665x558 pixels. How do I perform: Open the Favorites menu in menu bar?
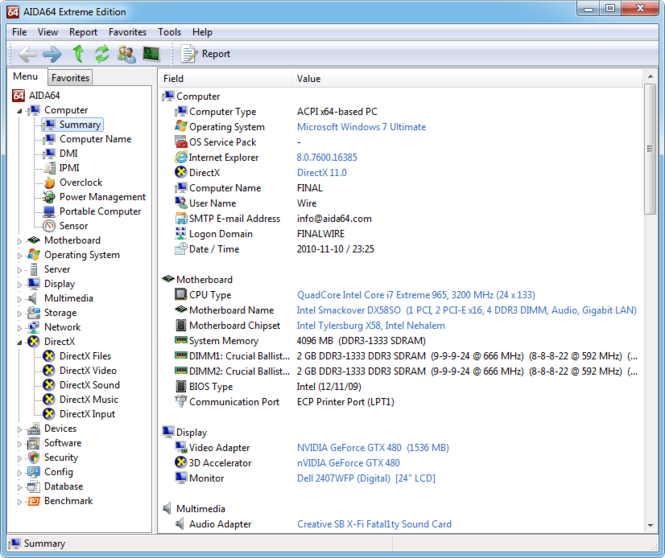pos(127,32)
